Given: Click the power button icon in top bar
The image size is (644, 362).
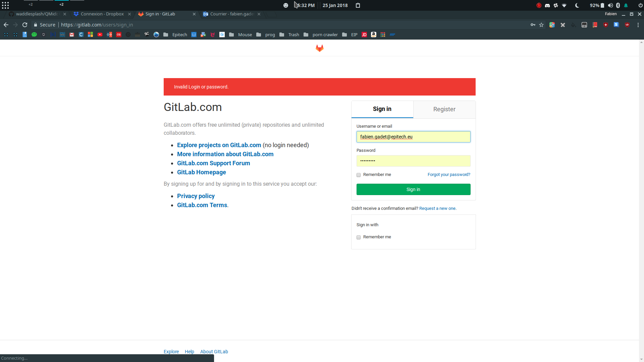Looking at the screenshot, I should pyautogui.click(x=640, y=5).
